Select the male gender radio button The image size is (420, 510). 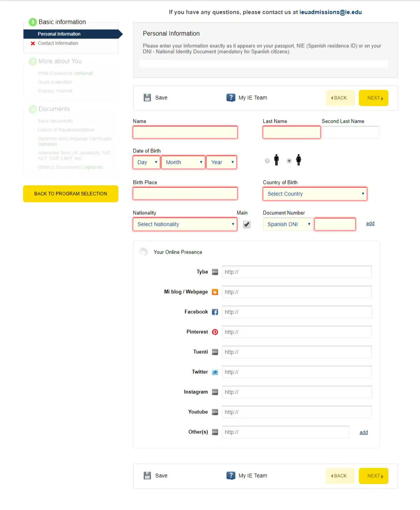click(267, 161)
